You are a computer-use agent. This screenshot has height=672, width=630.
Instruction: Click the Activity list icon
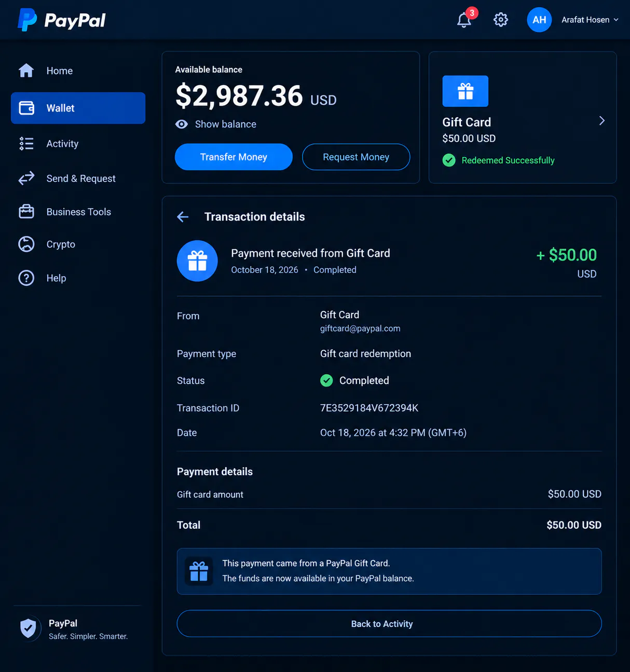coord(26,144)
